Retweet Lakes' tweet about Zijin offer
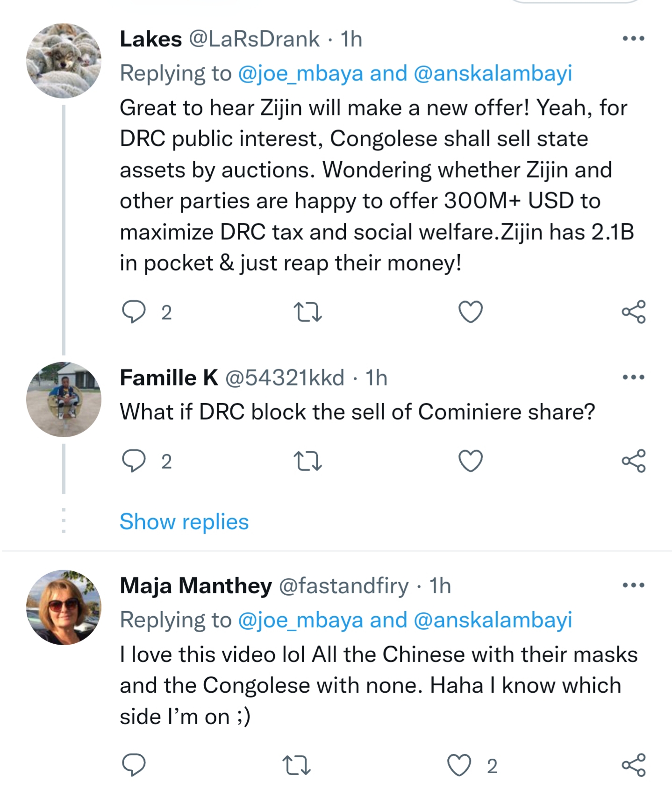 click(x=307, y=312)
